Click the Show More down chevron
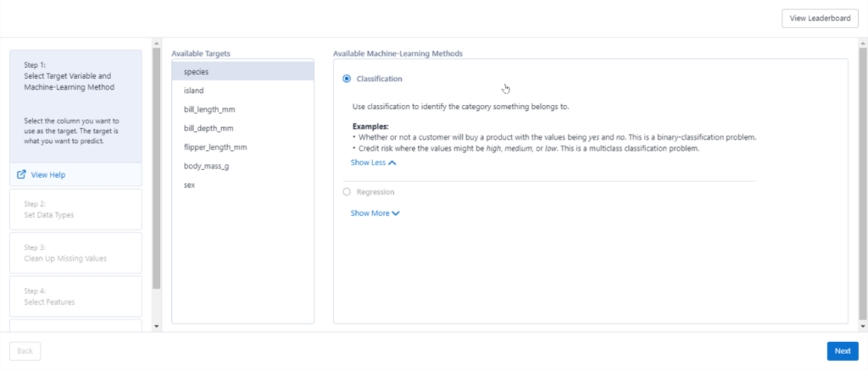868x370 pixels. [x=396, y=213]
